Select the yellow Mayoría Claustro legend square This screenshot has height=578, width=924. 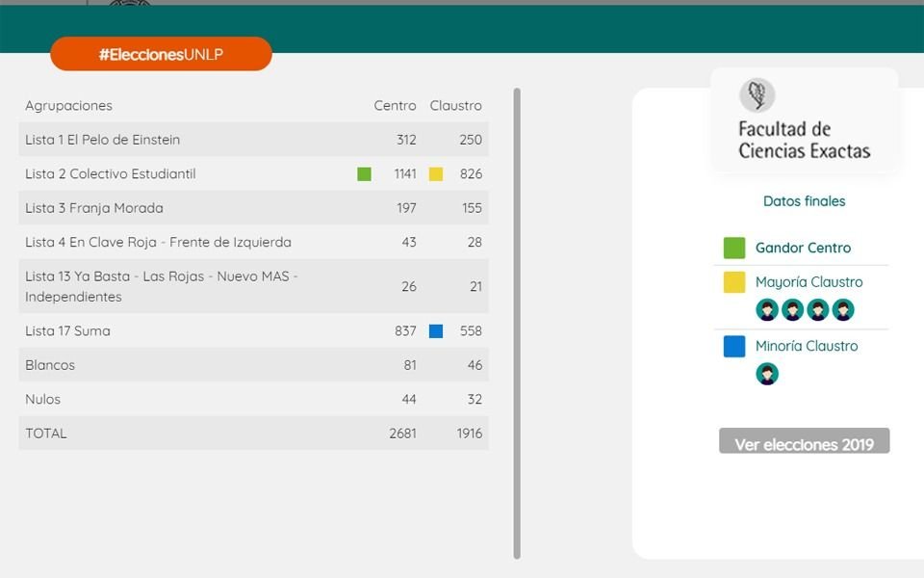click(734, 282)
